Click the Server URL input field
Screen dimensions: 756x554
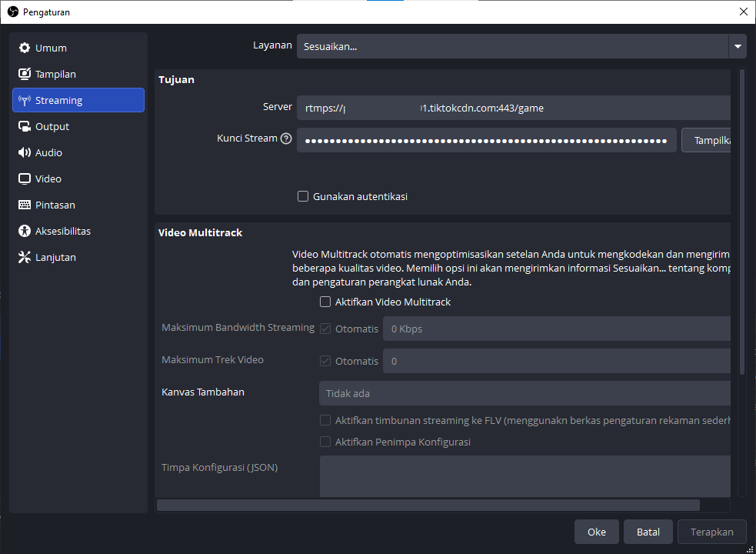pyautogui.click(x=513, y=108)
